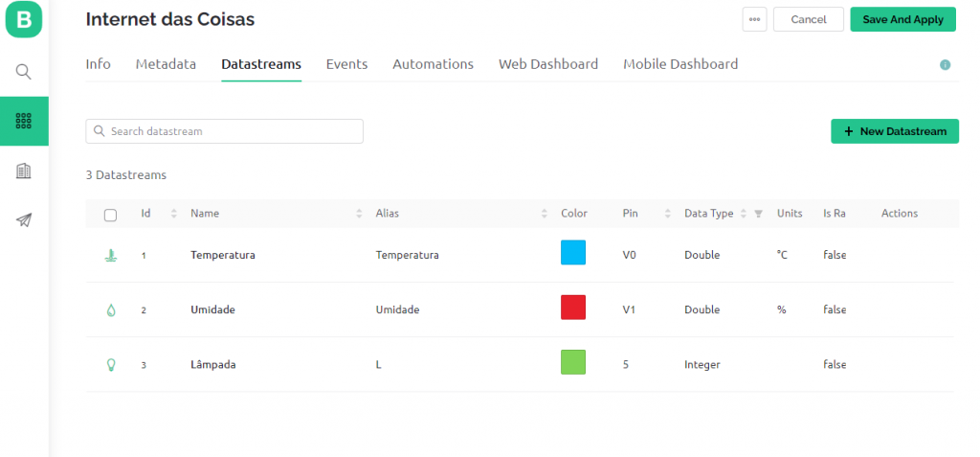
Task: Click the Temperatura row thermometer icon
Action: point(111,255)
